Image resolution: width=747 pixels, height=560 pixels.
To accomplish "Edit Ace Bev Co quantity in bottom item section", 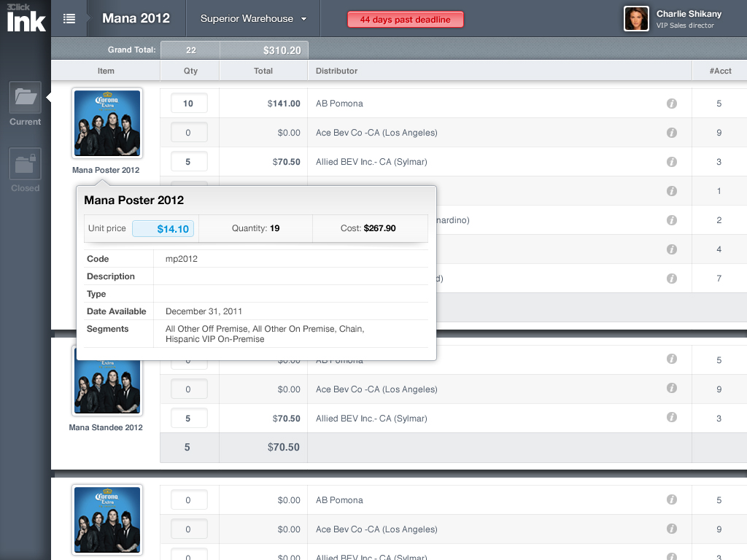I will [189, 529].
